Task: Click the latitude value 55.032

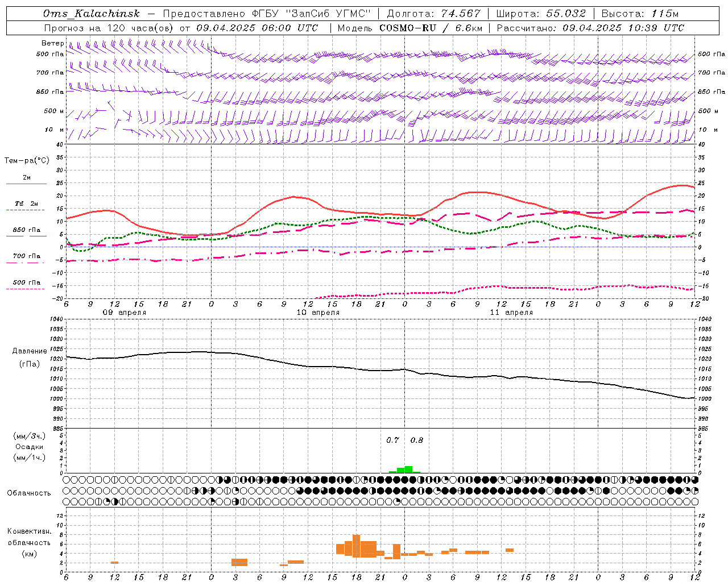Action: [566, 14]
